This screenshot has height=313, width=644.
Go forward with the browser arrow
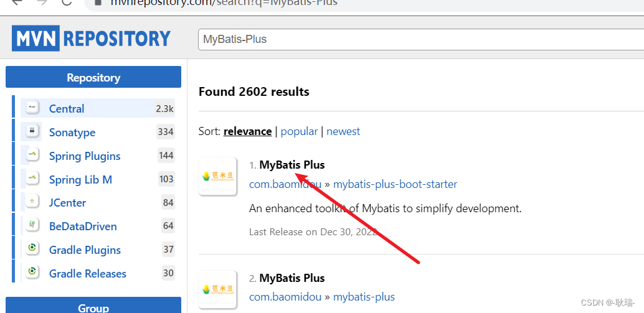[x=42, y=2]
